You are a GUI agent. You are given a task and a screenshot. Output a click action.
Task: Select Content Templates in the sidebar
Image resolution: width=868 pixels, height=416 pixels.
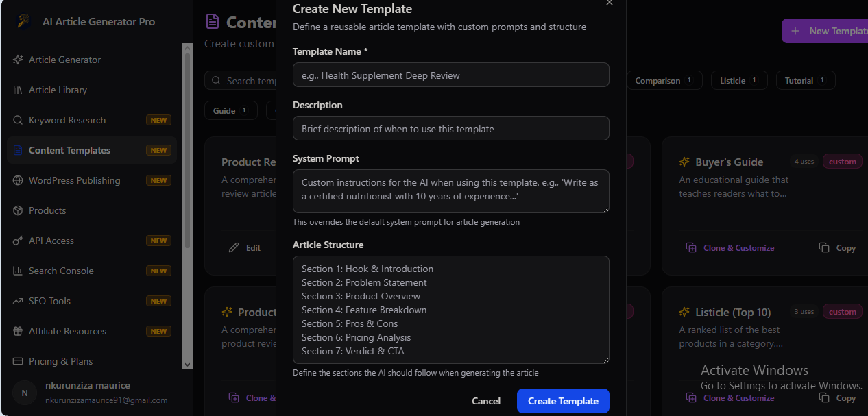pyautogui.click(x=92, y=150)
